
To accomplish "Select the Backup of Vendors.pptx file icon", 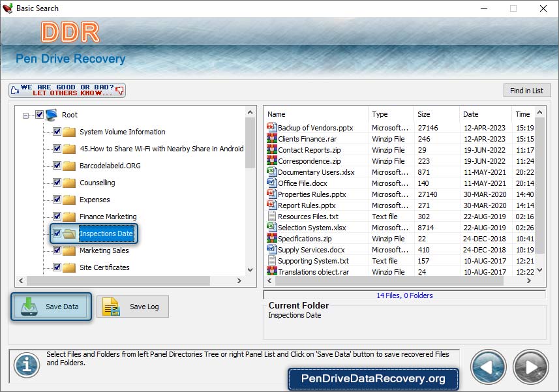I will [272, 128].
